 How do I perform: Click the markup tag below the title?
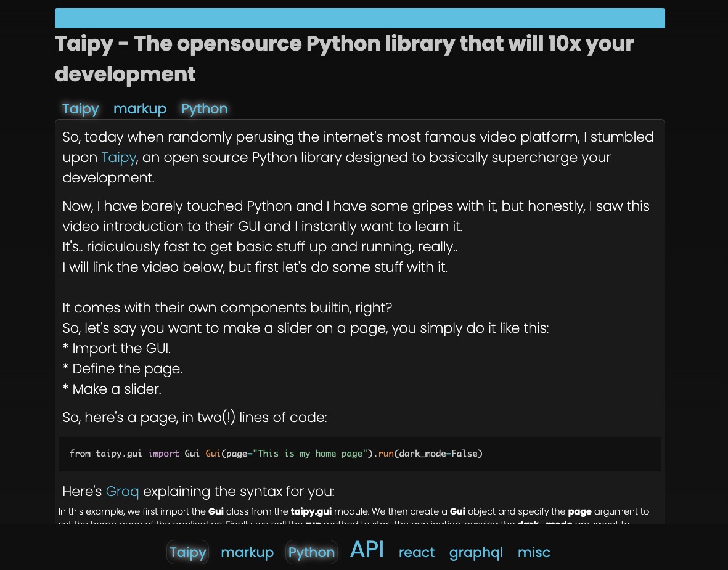[140, 108]
